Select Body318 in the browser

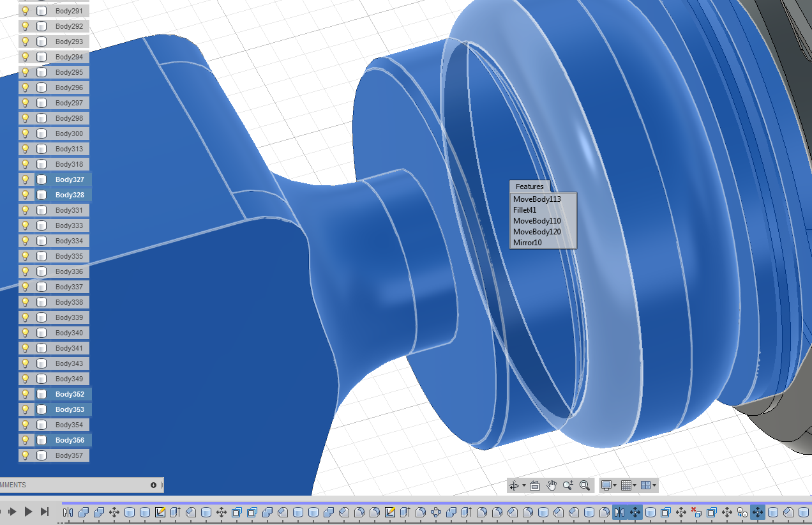pos(69,164)
